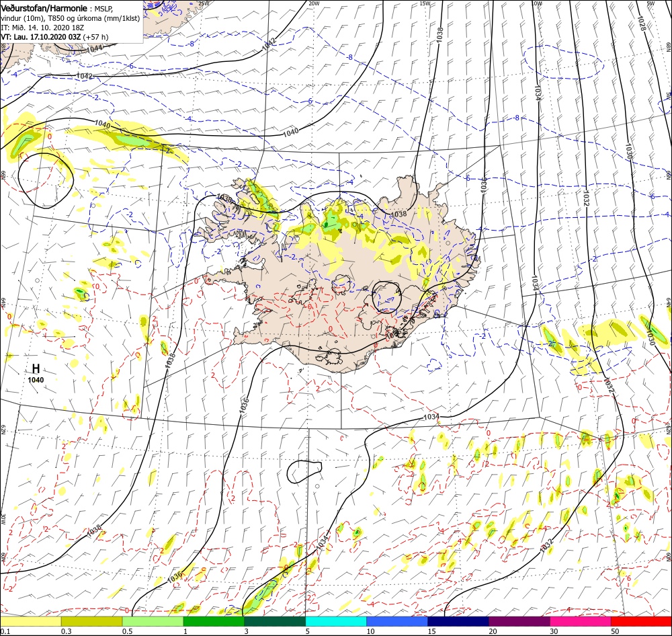Choose the blue 10 mm legend block
The height and width of the screenshot is (636, 672).
click(397, 621)
